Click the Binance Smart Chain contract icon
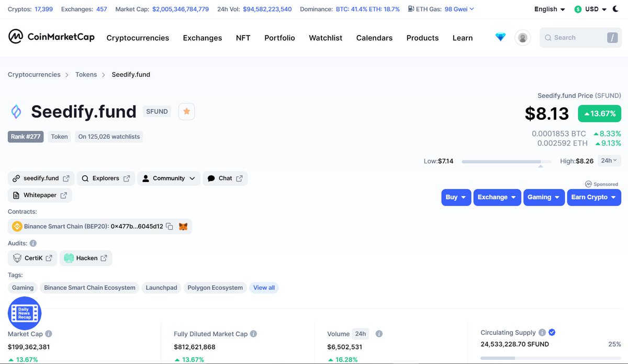This screenshot has height=364, width=628. pos(17,226)
